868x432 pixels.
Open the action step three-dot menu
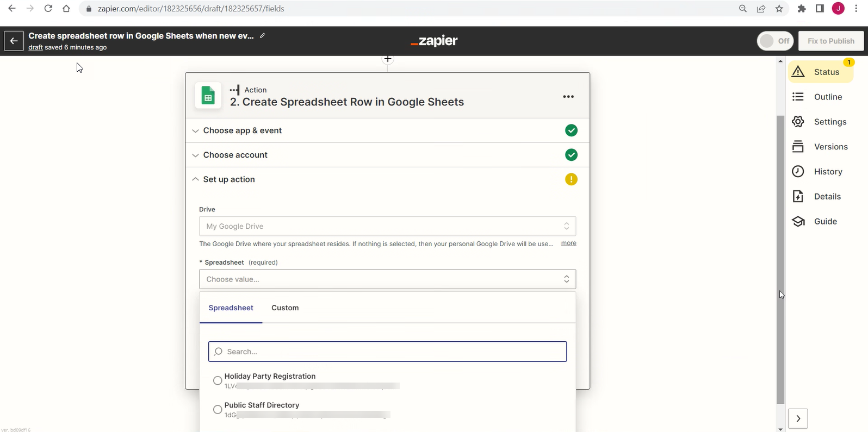(568, 97)
